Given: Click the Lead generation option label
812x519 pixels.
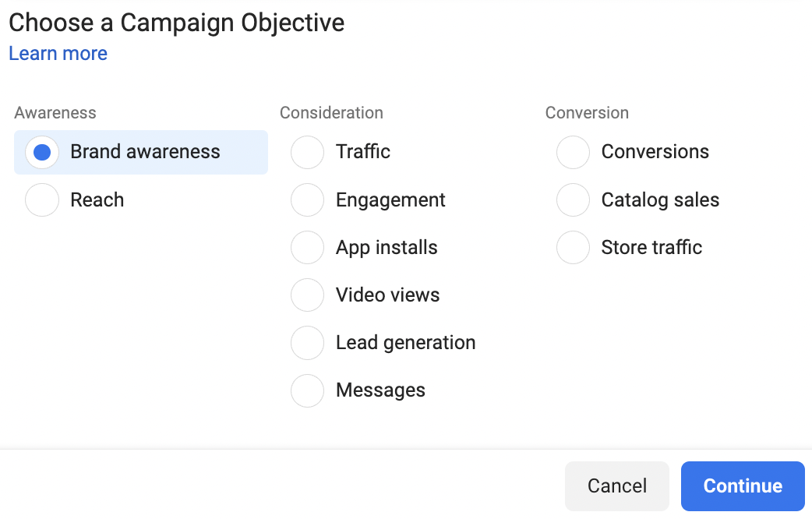Looking at the screenshot, I should [x=405, y=343].
